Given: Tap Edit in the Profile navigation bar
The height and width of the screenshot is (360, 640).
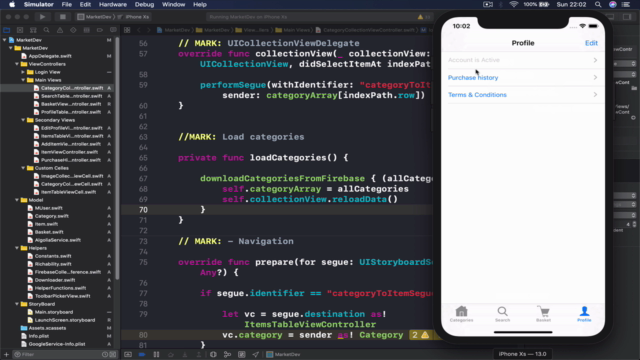Looking at the screenshot, I should [591, 43].
